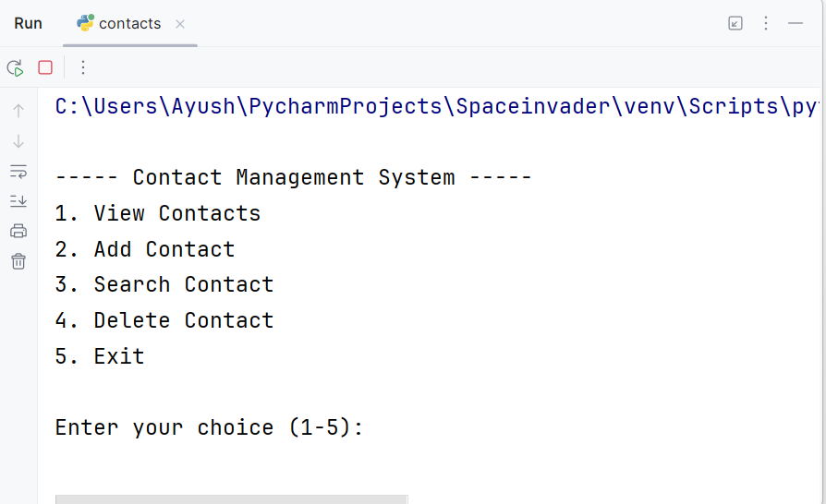Image resolution: width=826 pixels, height=504 pixels.
Task: Print the console output
Action: tap(18, 231)
